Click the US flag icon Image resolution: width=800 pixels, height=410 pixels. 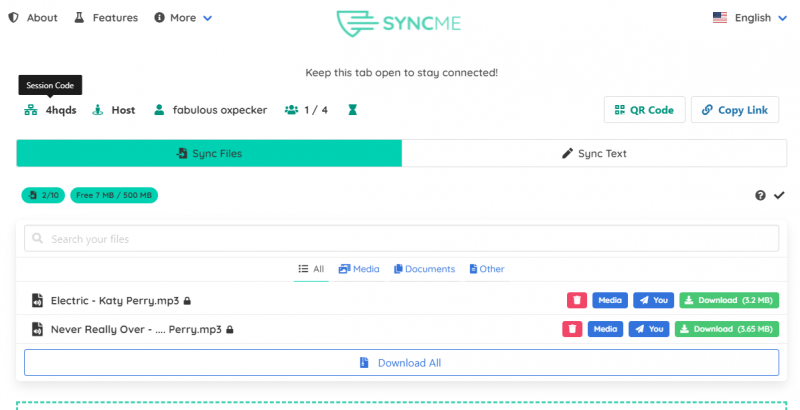[720, 18]
